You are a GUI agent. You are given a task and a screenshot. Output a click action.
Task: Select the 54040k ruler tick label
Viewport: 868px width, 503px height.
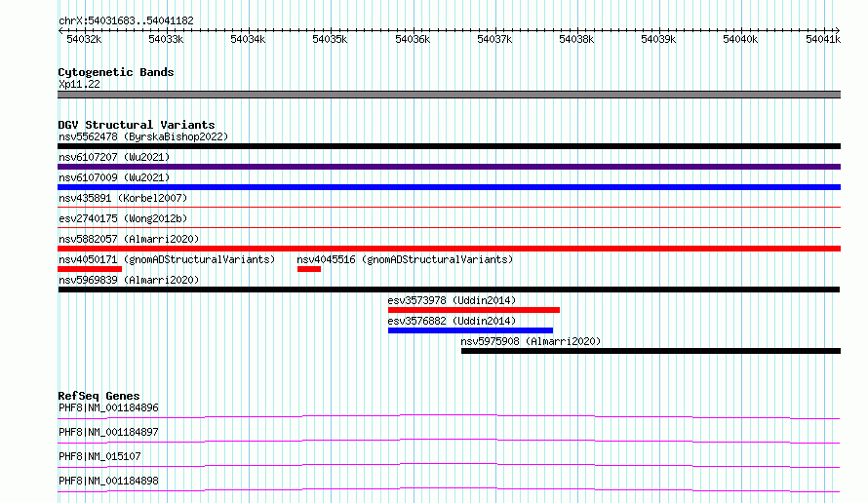pos(740,39)
